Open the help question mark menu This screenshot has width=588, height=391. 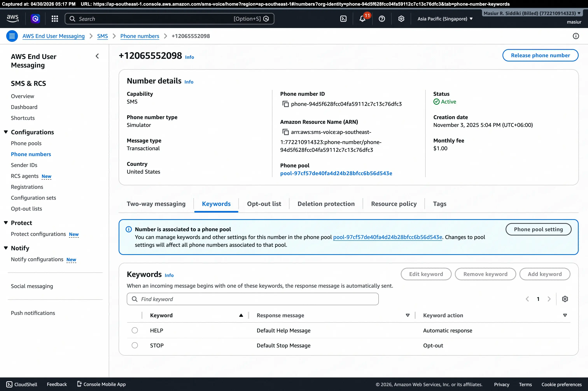(x=382, y=19)
